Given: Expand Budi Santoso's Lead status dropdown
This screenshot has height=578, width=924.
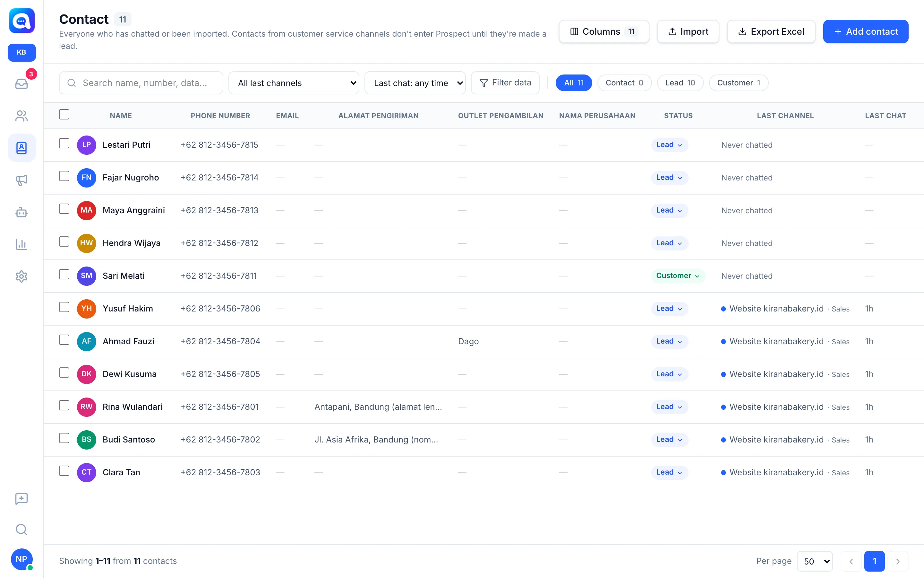Looking at the screenshot, I should [669, 440].
